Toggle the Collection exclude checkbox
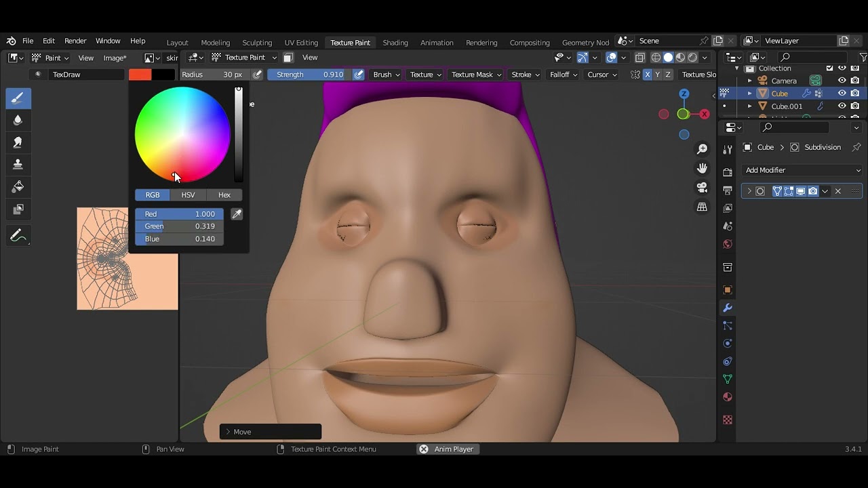868x488 pixels. click(829, 68)
